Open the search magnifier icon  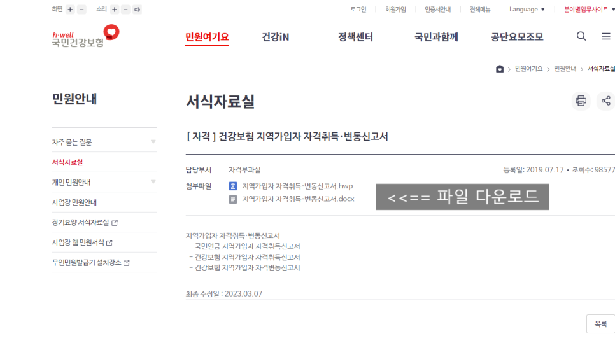(581, 36)
